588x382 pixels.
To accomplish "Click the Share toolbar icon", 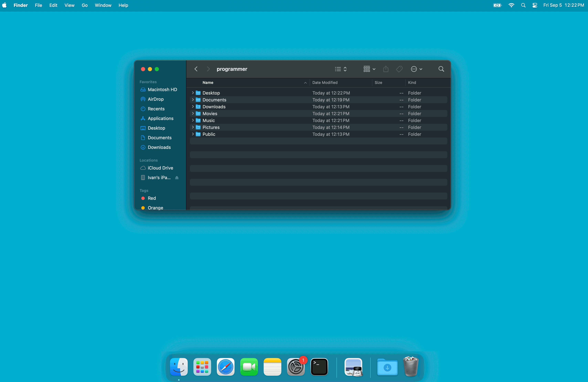I will pos(386,69).
